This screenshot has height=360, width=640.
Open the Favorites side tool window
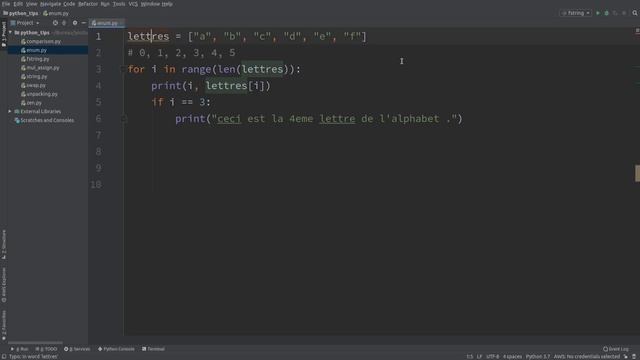[4, 325]
